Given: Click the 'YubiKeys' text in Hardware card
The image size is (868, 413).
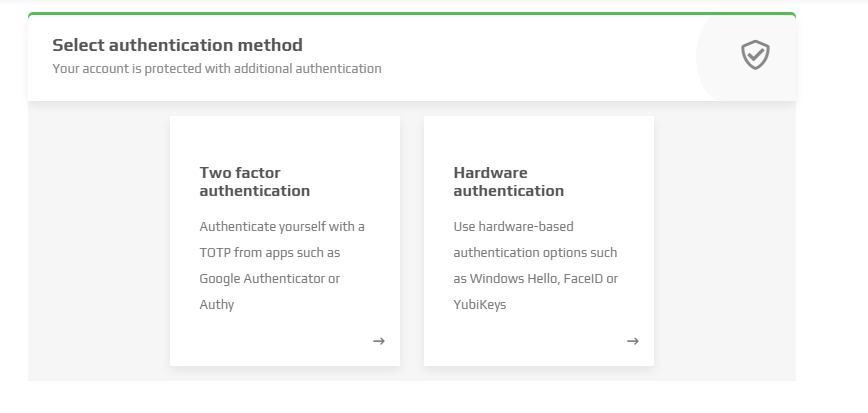Looking at the screenshot, I should [x=480, y=304].
